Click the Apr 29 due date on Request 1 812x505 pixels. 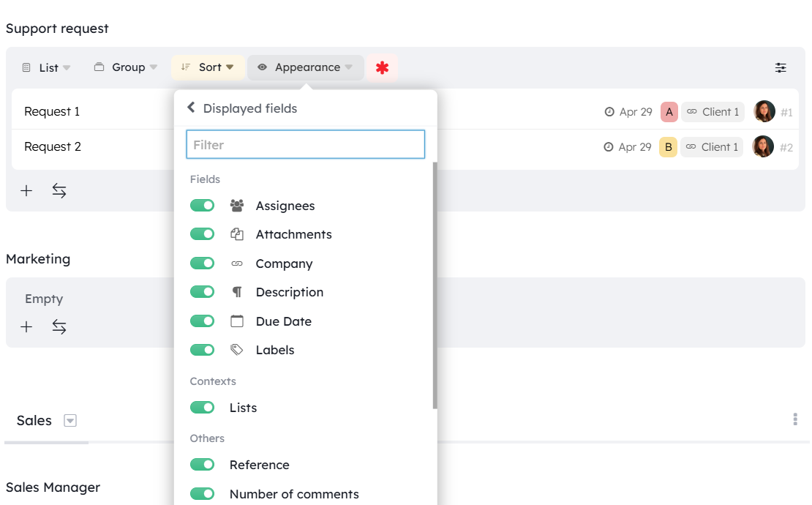[x=628, y=112]
